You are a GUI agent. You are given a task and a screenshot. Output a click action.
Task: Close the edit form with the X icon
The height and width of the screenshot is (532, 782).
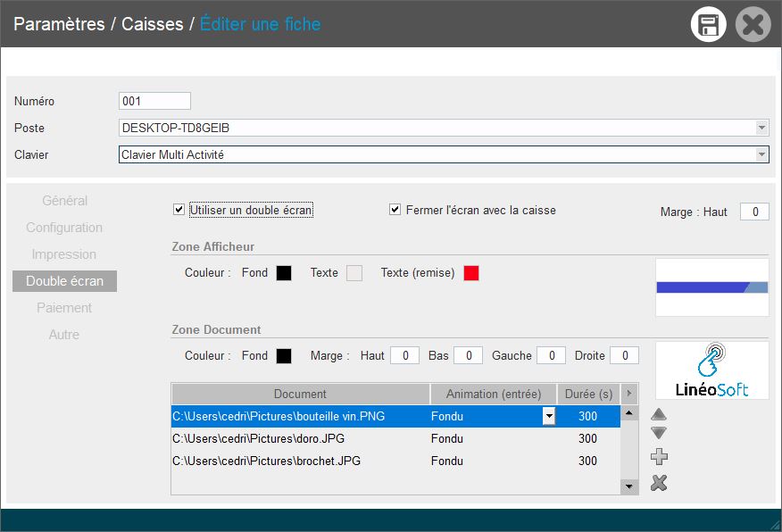point(753,24)
